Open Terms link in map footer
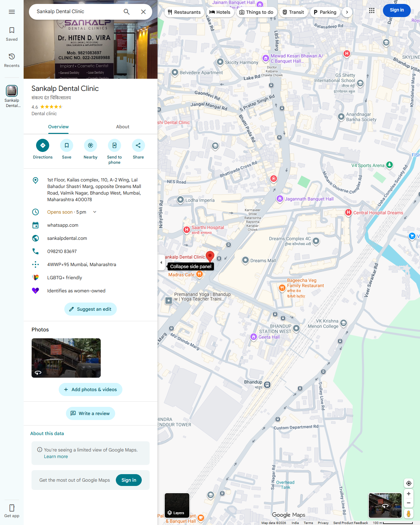This screenshot has width=420, height=525. [x=308, y=523]
